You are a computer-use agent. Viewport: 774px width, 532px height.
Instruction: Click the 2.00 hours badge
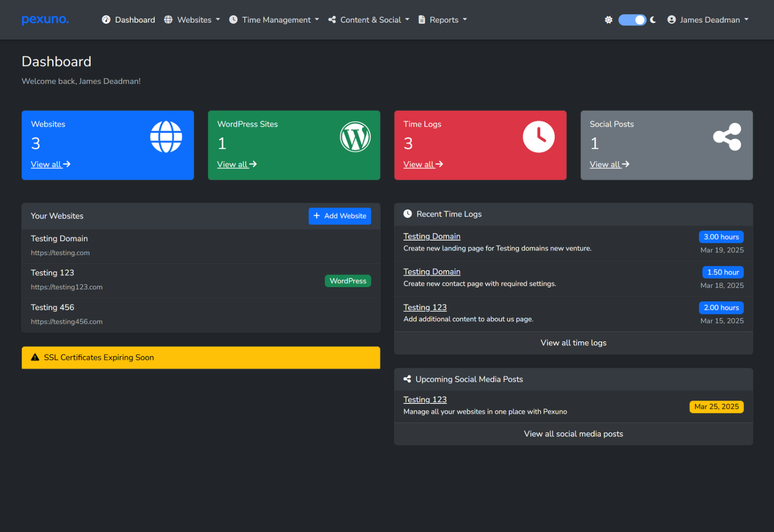(721, 307)
